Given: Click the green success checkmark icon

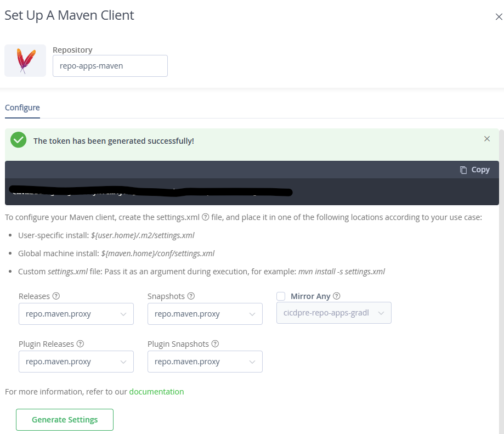Looking at the screenshot, I should coord(19,140).
